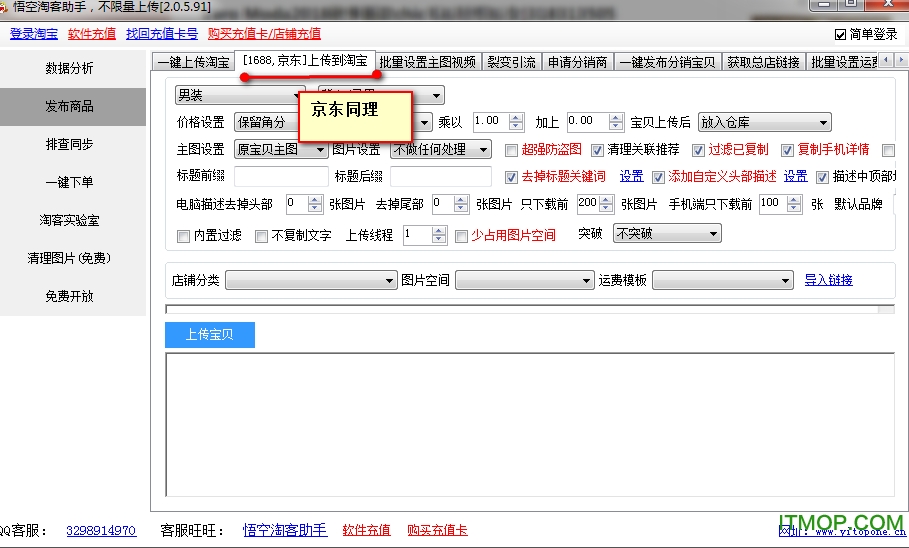
Task: Toggle the 简单登录 checkbox
Action: (x=840, y=34)
